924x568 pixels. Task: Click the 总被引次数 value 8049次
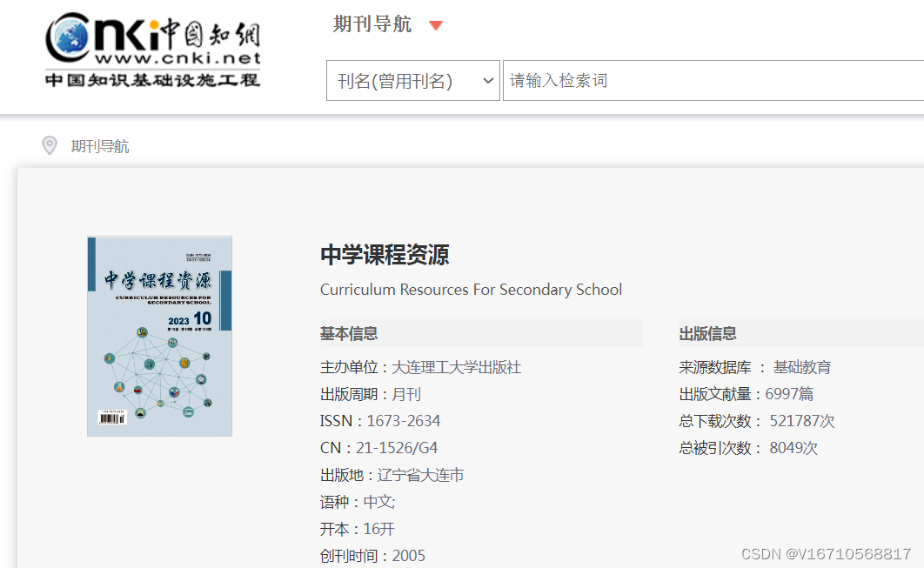(793, 448)
